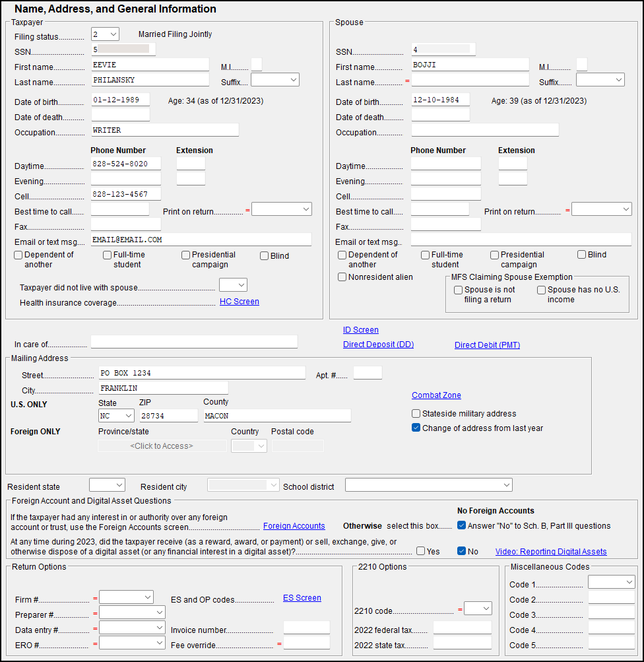This screenshot has width=644, height=662.
Task: Check taxpayer Dependent of another box
Action: [x=18, y=255]
